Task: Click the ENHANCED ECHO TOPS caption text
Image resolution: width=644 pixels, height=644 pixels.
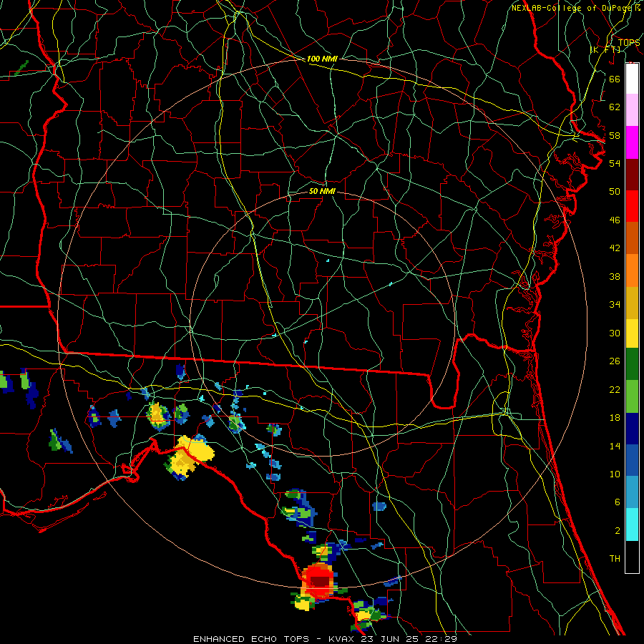Action: pyautogui.click(x=251, y=639)
